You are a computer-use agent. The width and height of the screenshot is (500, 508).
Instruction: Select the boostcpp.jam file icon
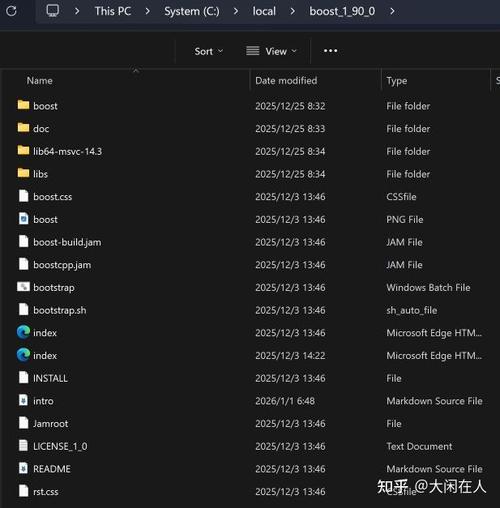[23, 264]
